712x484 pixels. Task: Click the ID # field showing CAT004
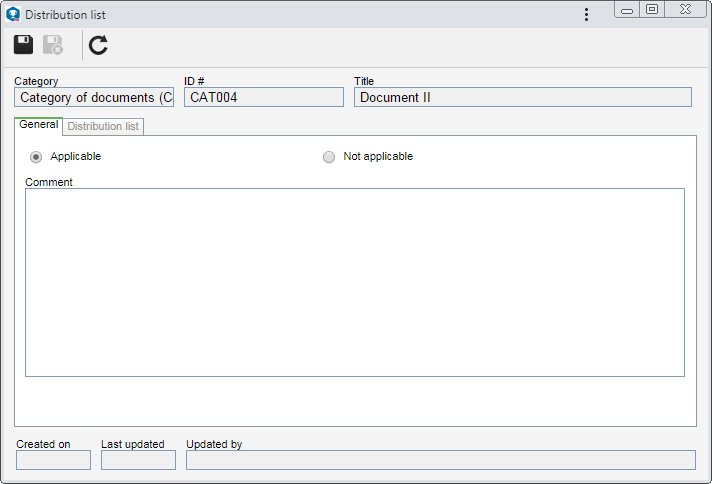pyautogui.click(x=264, y=97)
